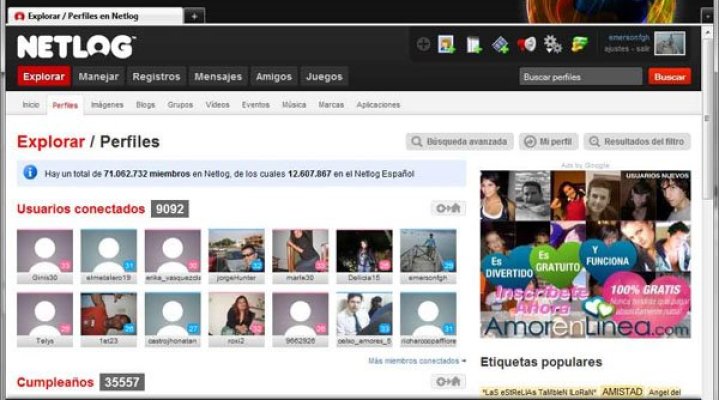Click home toggle icon beside Cumpleaños
This screenshot has height=400, width=719.
[448, 381]
